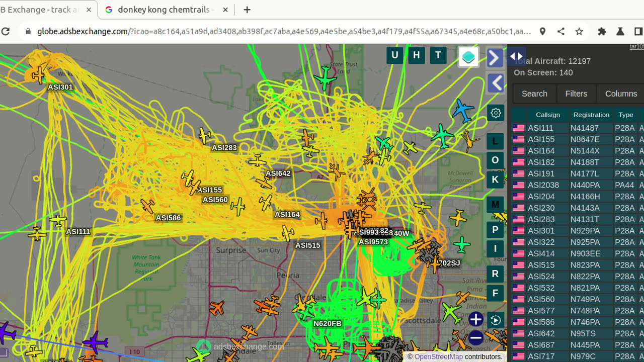Image resolution: width=644 pixels, height=362 pixels.
Task: Reload the page
Action: pyautogui.click(x=6, y=31)
